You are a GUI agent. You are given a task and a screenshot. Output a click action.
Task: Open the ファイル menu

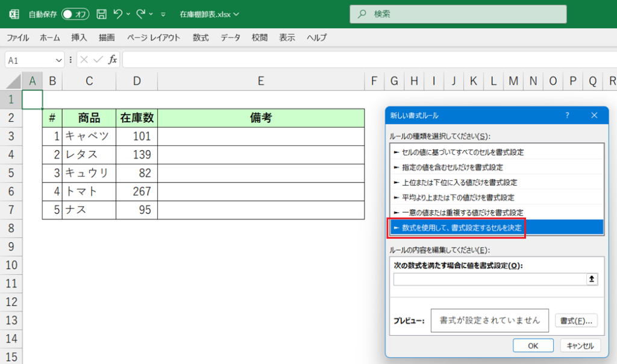pyautogui.click(x=17, y=38)
